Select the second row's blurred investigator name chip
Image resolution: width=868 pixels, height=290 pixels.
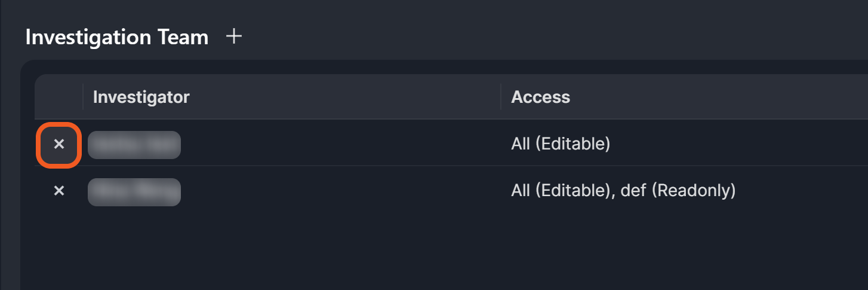tap(134, 192)
